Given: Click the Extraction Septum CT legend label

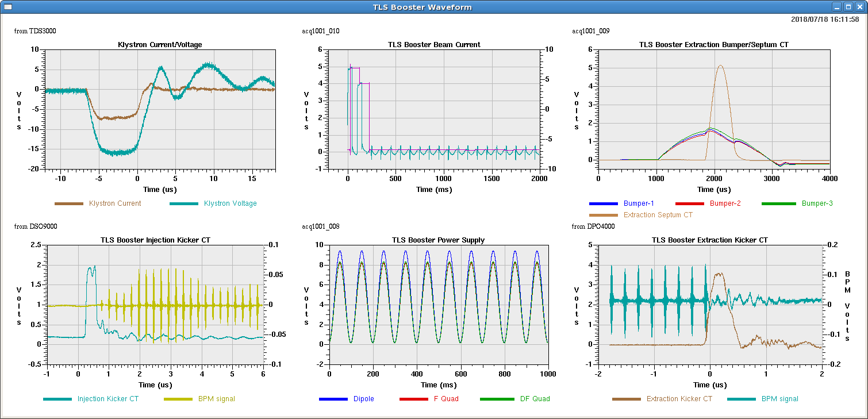Looking at the screenshot, I should tap(658, 215).
